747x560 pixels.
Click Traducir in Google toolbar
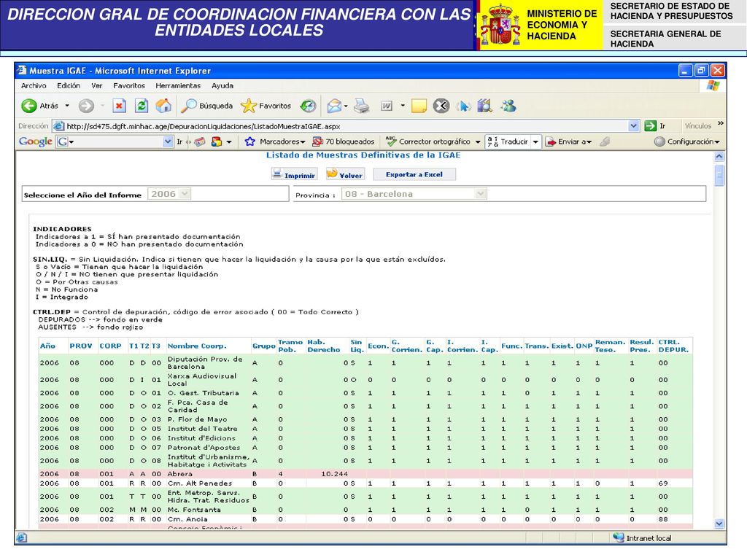coord(508,141)
